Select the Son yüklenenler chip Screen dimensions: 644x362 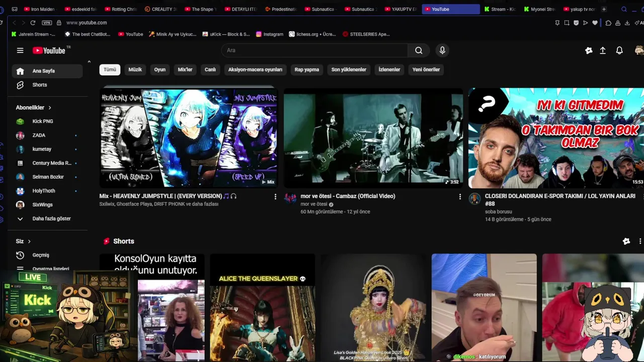(x=349, y=69)
